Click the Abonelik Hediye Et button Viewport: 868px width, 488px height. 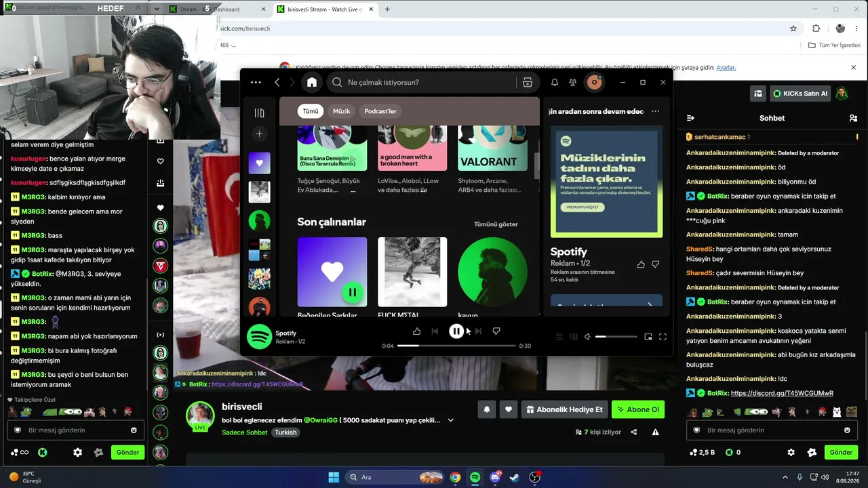(x=564, y=409)
